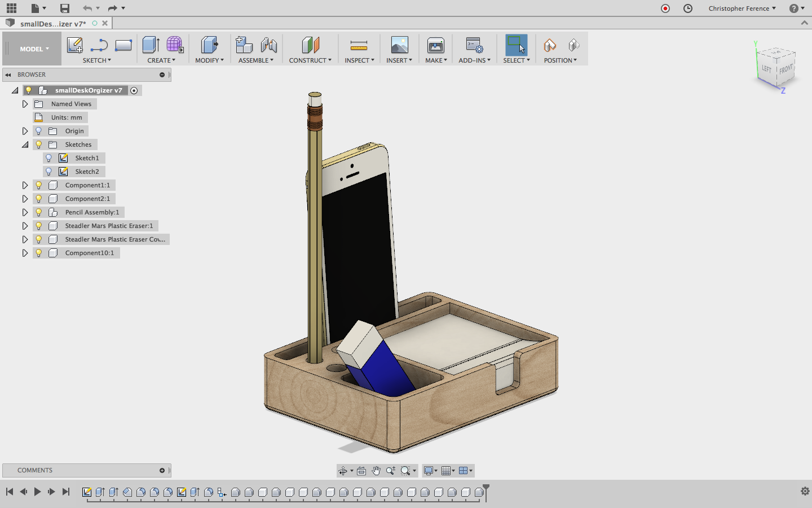This screenshot has height=508, width=812.
Task: Expand Steadler Mars Plastic Eraser:1 node
Action: (x=25, y=226)
